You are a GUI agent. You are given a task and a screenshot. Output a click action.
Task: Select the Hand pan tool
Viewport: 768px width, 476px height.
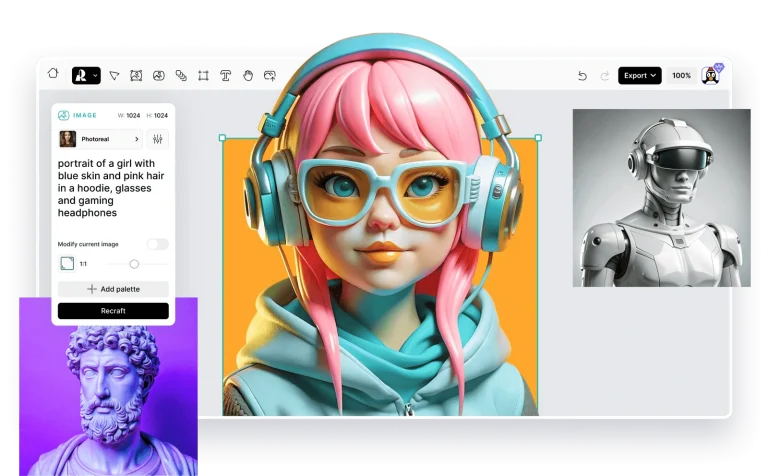click(x=248, y=75)
